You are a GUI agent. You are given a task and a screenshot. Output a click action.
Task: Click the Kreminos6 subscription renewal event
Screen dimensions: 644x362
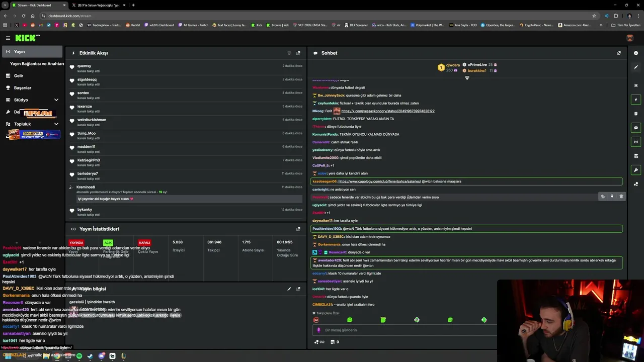pos(186,193)
